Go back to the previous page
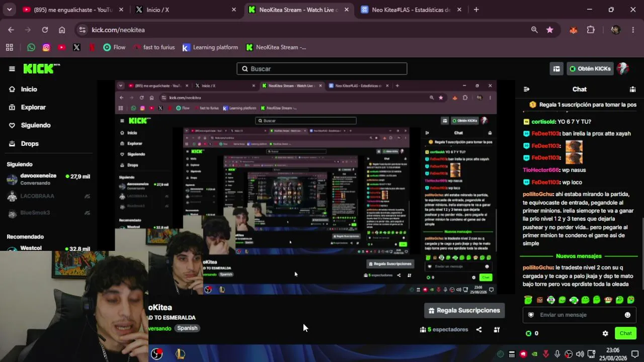The image size is (644, 362). pyautogui.click(x=11, y=30)
